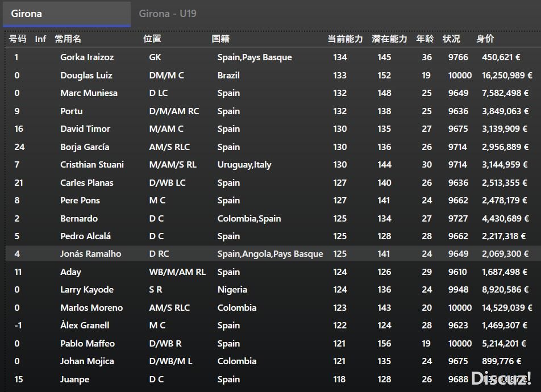Screen dimensions: 541x392
Task: Click nationality Brazil
Action: [228, 75]
